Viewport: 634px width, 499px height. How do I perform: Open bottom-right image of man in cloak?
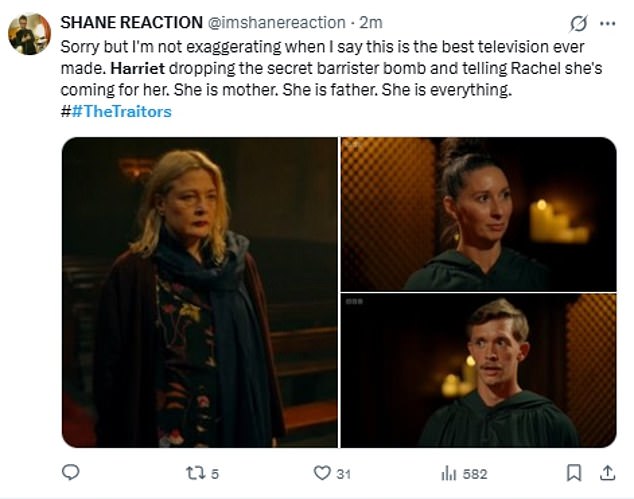[478, 371]
